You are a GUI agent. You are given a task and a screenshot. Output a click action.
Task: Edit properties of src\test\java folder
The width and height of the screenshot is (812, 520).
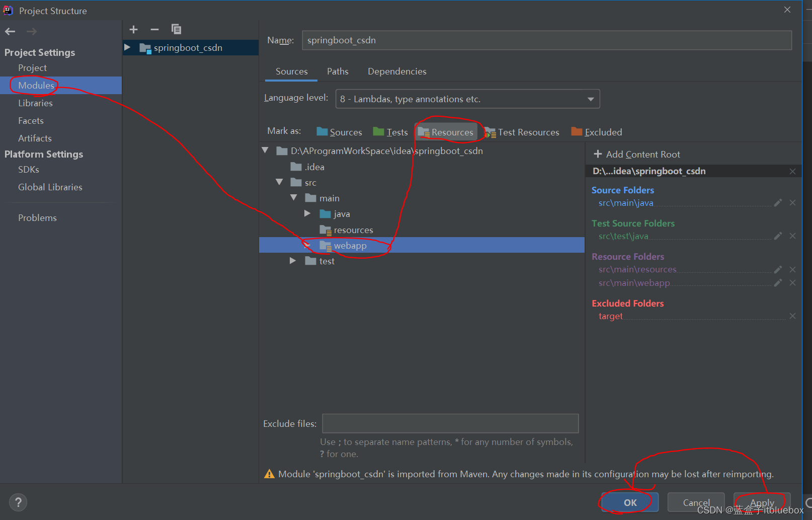(778, 236)
